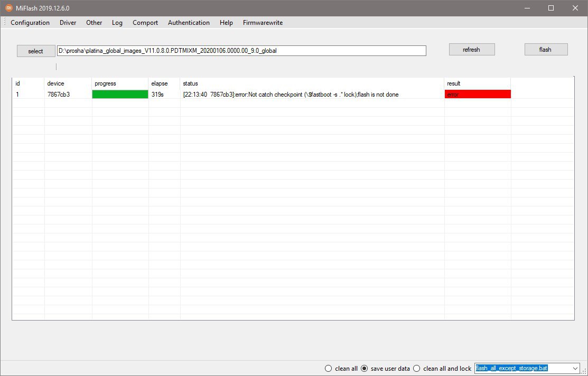Click the status column header

point(312,83)
